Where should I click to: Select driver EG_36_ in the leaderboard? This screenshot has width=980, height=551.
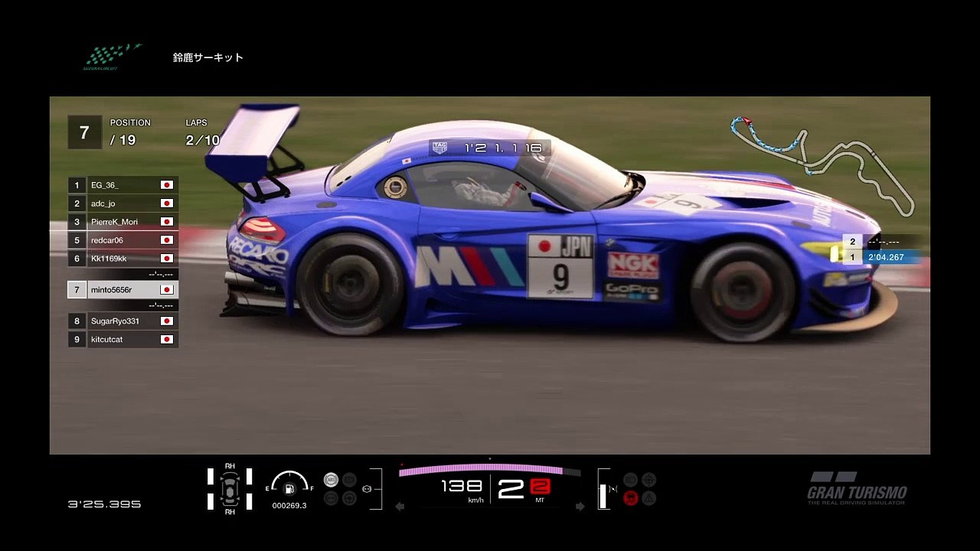tap(122, 185)
